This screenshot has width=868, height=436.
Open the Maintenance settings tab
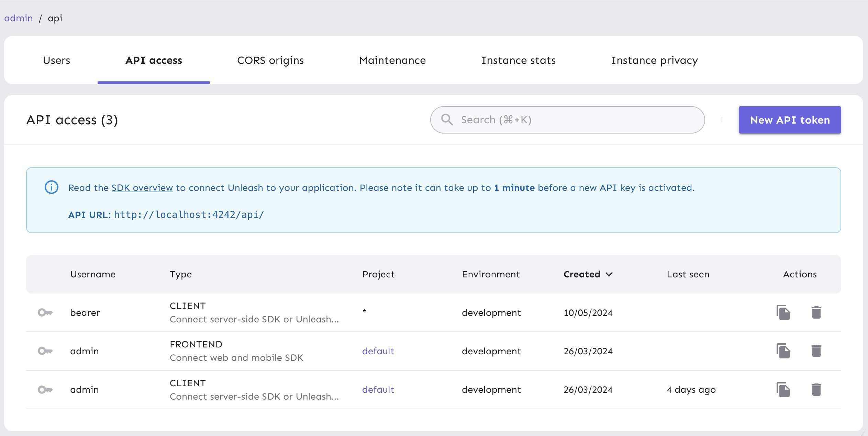point(392,60)
